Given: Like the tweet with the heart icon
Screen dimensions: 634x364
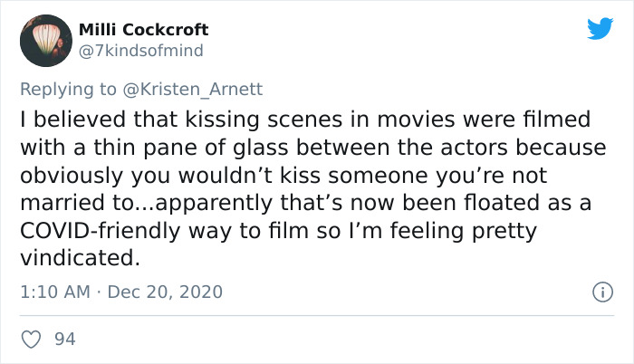Looking at the screenshot, I should click(x=33, y=339).
